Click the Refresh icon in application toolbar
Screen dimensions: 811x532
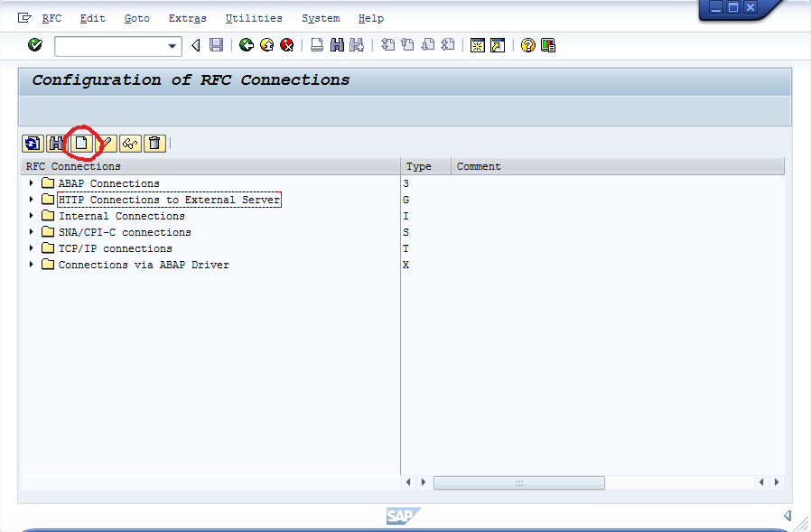(33, 143)
